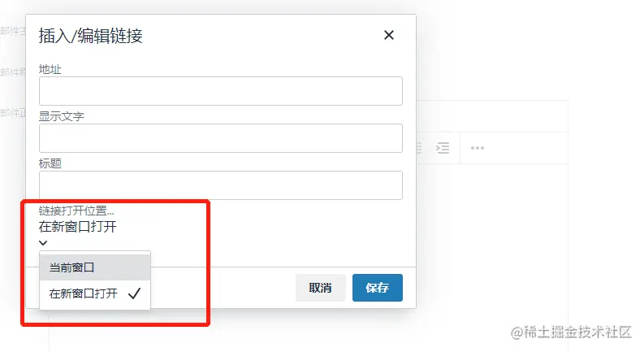
Task: Click the 插入/编辑链接 dialog title
Action: (x=90, y=36)
